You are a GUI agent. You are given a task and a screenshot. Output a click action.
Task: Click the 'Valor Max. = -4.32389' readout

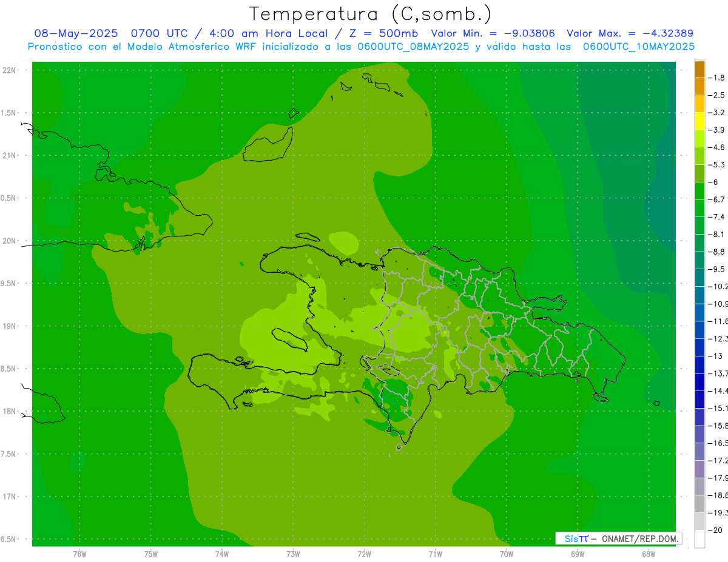(x=630, y=33)
